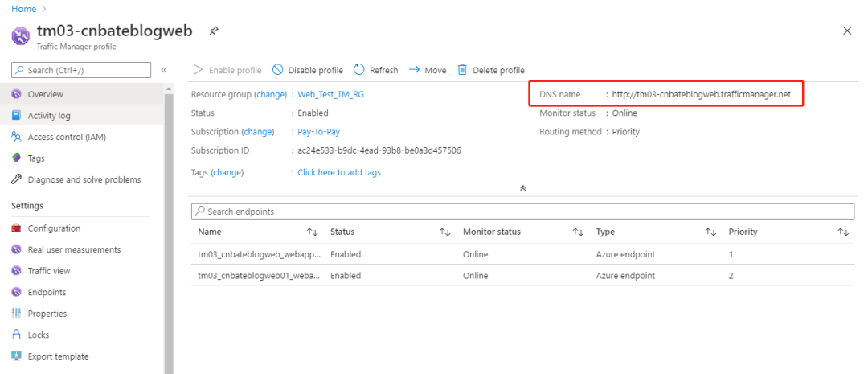This screenshot has height=374, width=868.
Task: Open the Web_Test_TM_RG resource group link
Action: coord(330,94)
